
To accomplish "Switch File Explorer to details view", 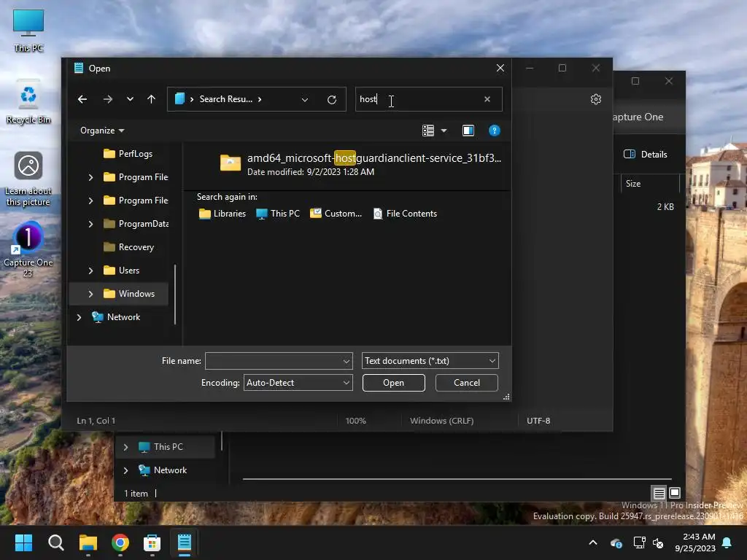I will coord(659,493).
